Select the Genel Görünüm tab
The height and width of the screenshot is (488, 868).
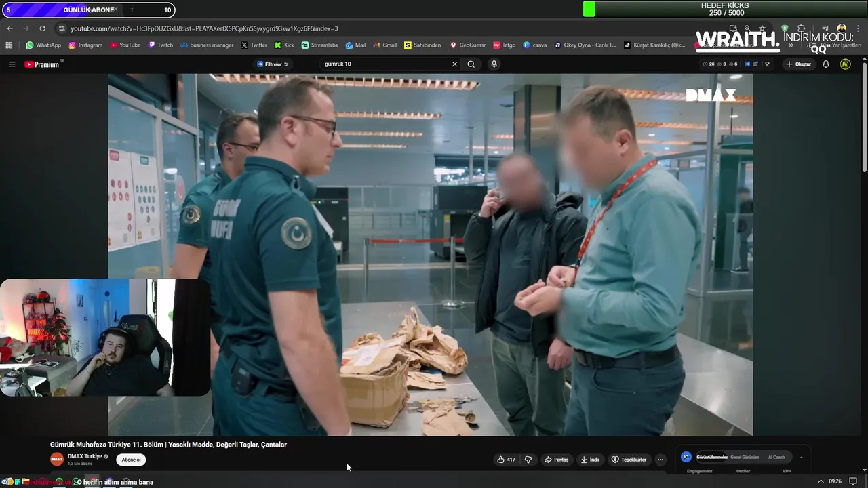click(745, 457)
